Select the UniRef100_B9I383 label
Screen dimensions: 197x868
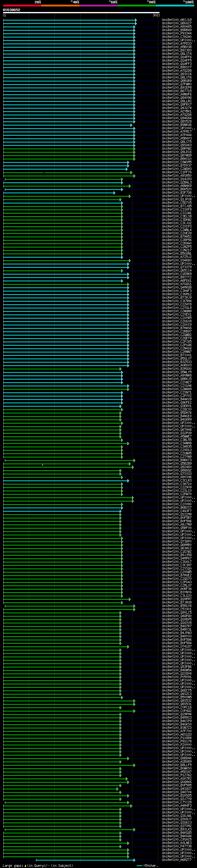coord(177,50)
